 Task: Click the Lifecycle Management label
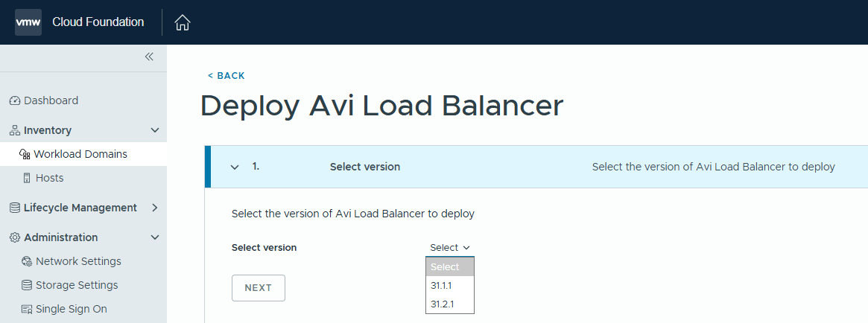pyautogui.click(x=80, y=208)
